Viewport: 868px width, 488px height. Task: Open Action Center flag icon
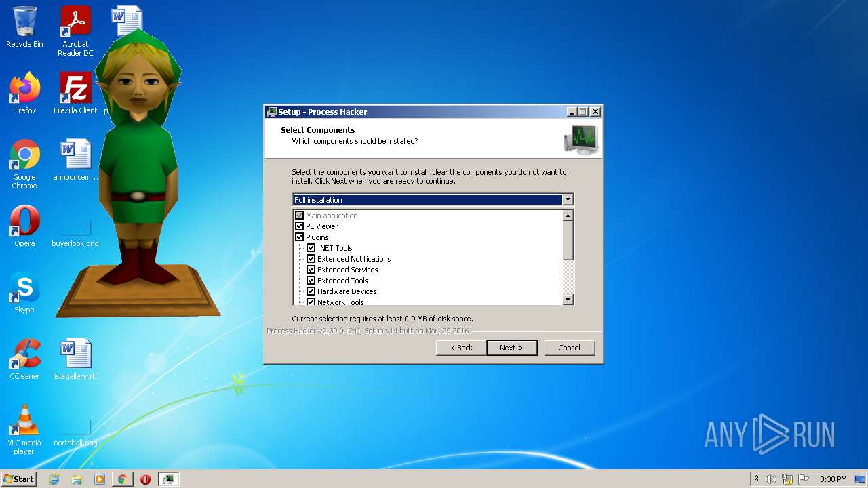pyautogui.click(x=804, y=479)
